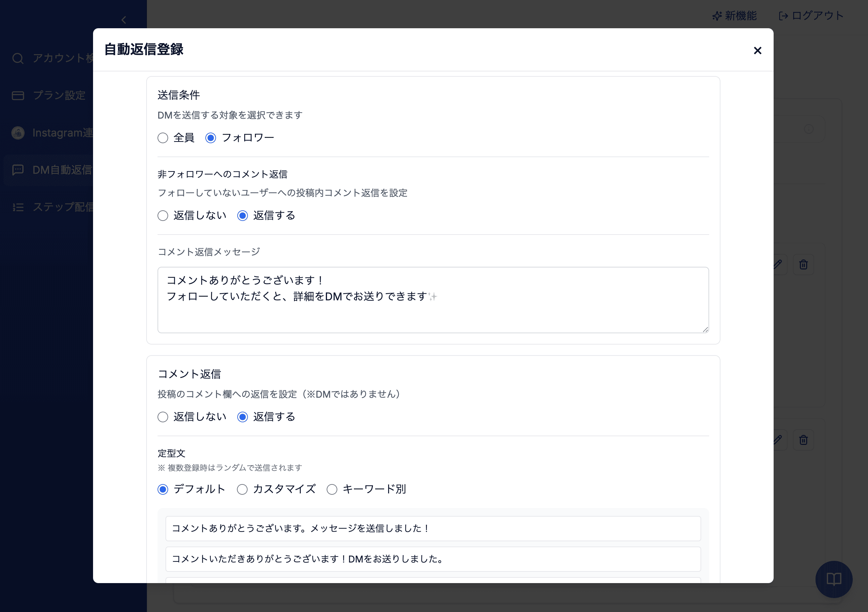Click the 自動返信登録 dialog title

[x=144, y=50]
